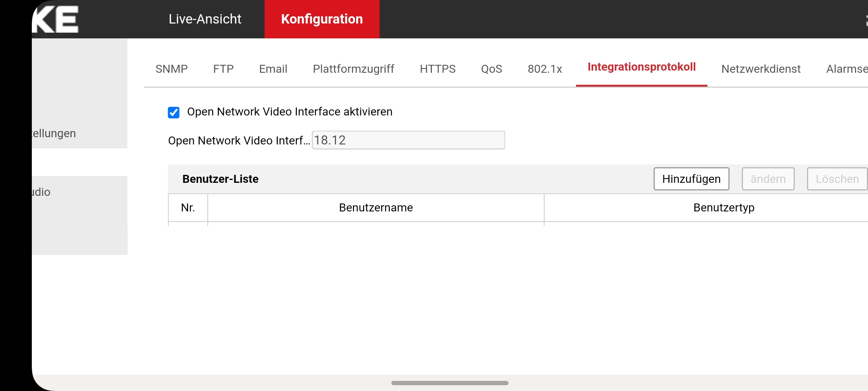Switch to the SNMP tab
Viewport: 868px width, 391px height.
point(171,69)
